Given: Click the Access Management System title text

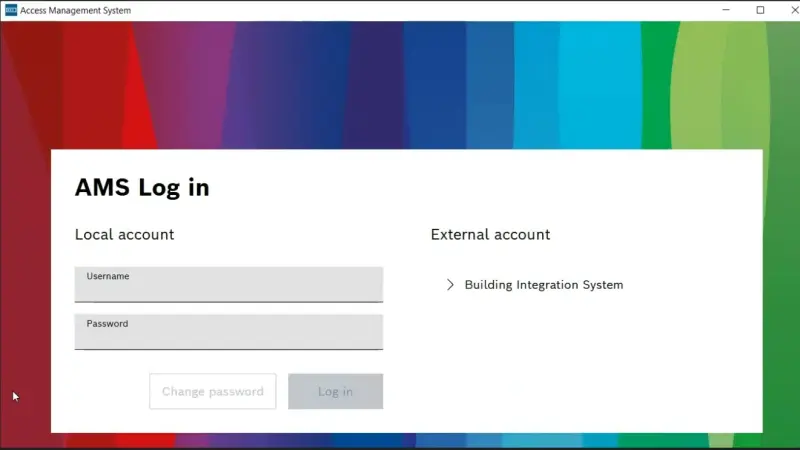Looking at the screenshot, I should click(x=75, y=10).
